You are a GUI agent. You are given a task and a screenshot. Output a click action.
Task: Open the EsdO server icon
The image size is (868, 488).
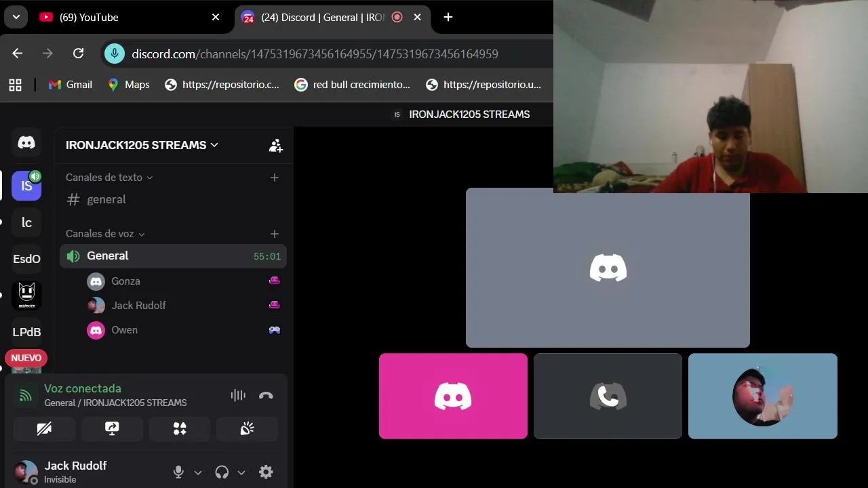[26, 259]
